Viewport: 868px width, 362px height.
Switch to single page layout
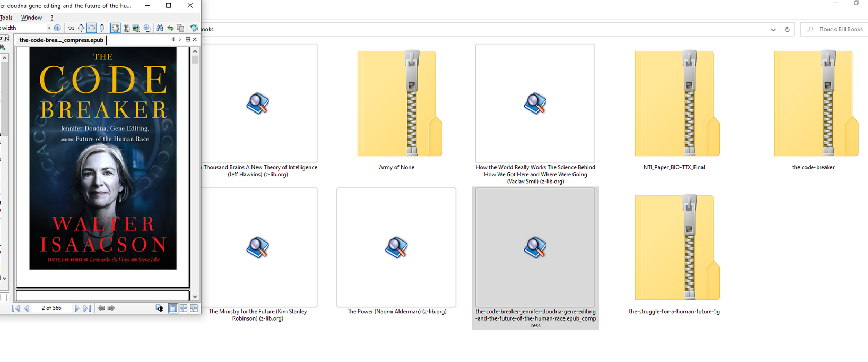coord(173,308)
